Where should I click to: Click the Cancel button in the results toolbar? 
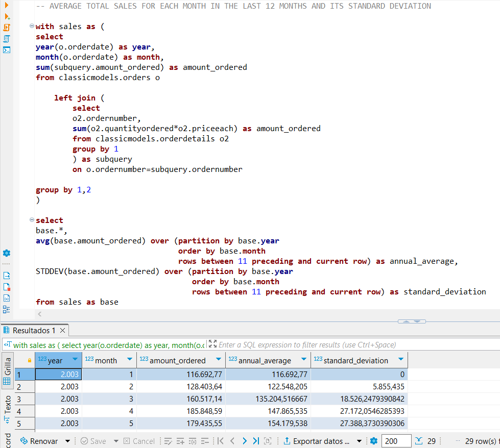[139, 441]
